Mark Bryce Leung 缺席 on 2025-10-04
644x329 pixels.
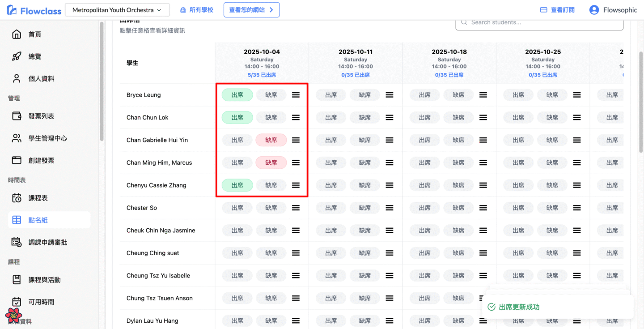(271, 95)
